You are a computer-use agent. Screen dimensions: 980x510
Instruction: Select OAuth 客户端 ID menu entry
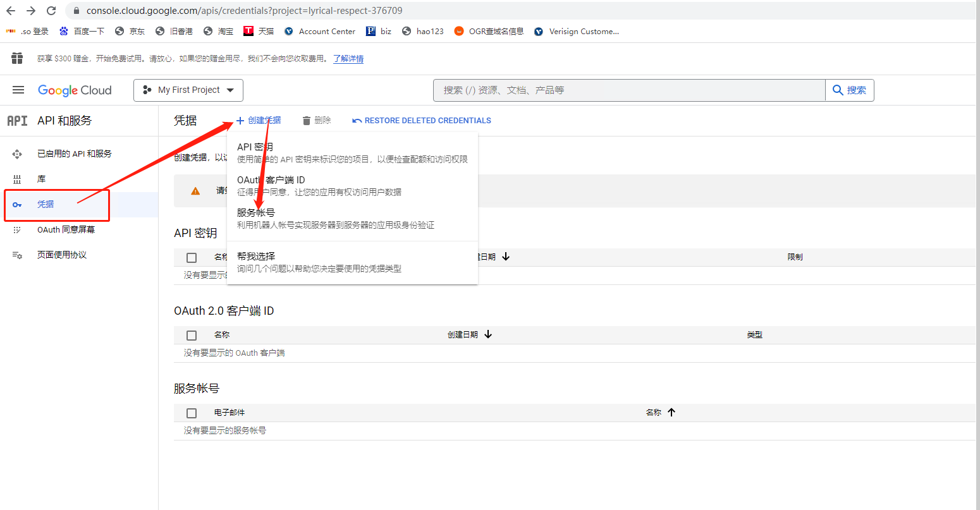[x=271, y=179]
